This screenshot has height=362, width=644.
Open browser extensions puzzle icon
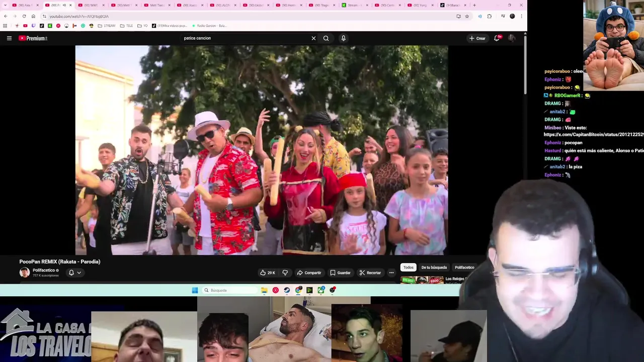489,16
